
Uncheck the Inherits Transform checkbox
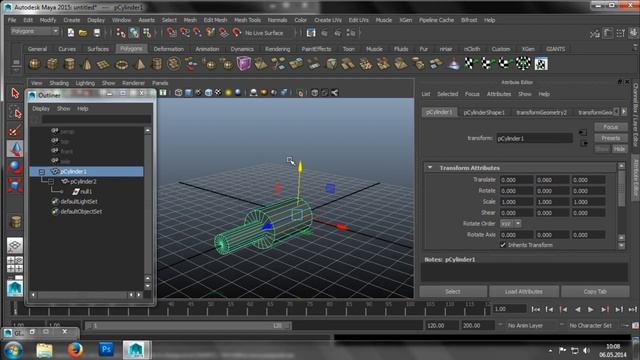[503, 245]
